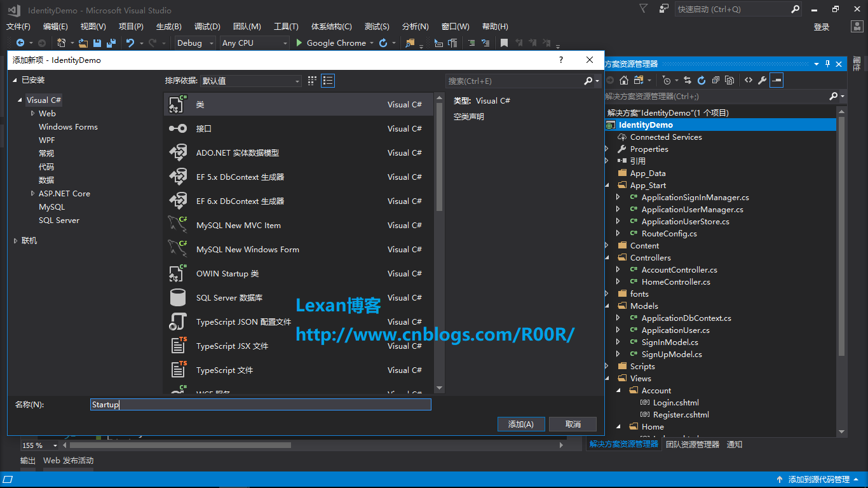Viewport: 868px width, 488px height.
Task: Open the Any CPU platform dropdown
Action: (x=254, y=43)
